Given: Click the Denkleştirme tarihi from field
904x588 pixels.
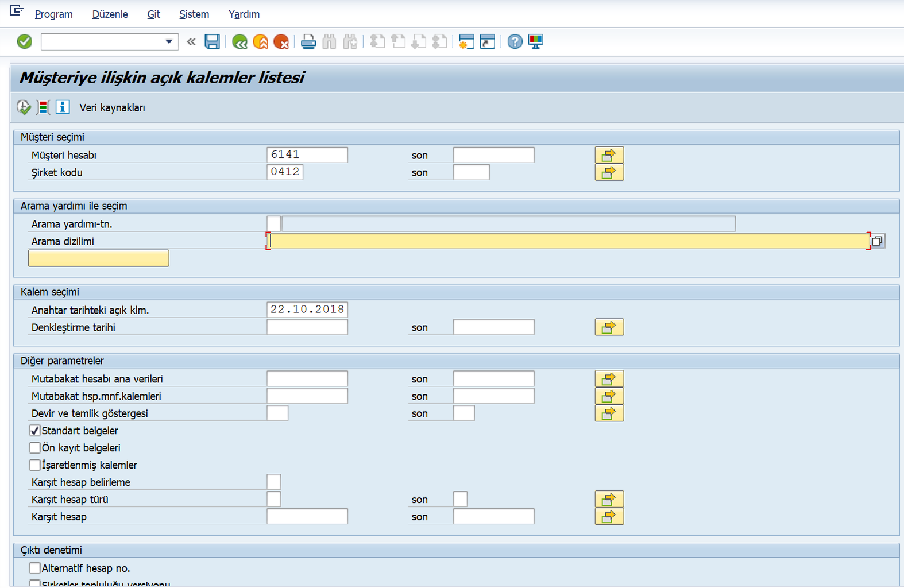Looking at the screenshot, I should coord(307,327).
